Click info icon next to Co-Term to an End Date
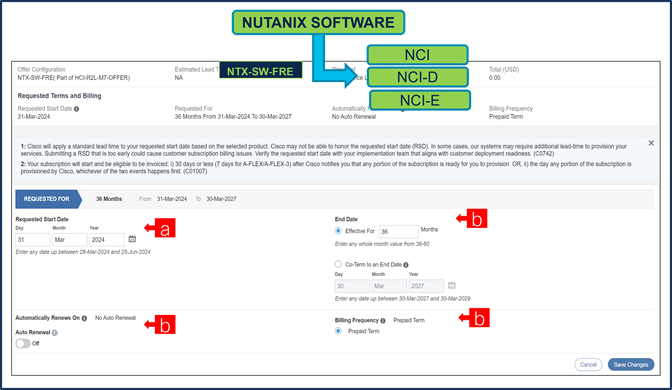Screen dimensions: 672x390 (x=406, y=265)
